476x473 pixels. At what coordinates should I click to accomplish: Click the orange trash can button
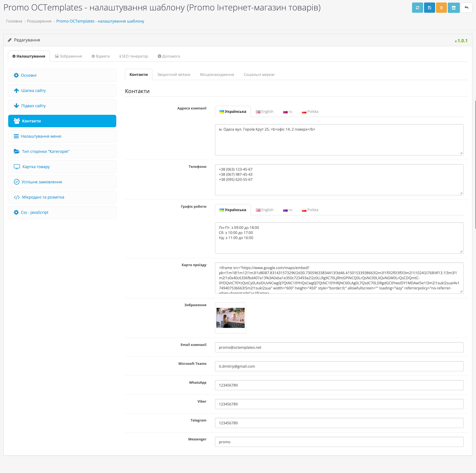pos(441,8)
